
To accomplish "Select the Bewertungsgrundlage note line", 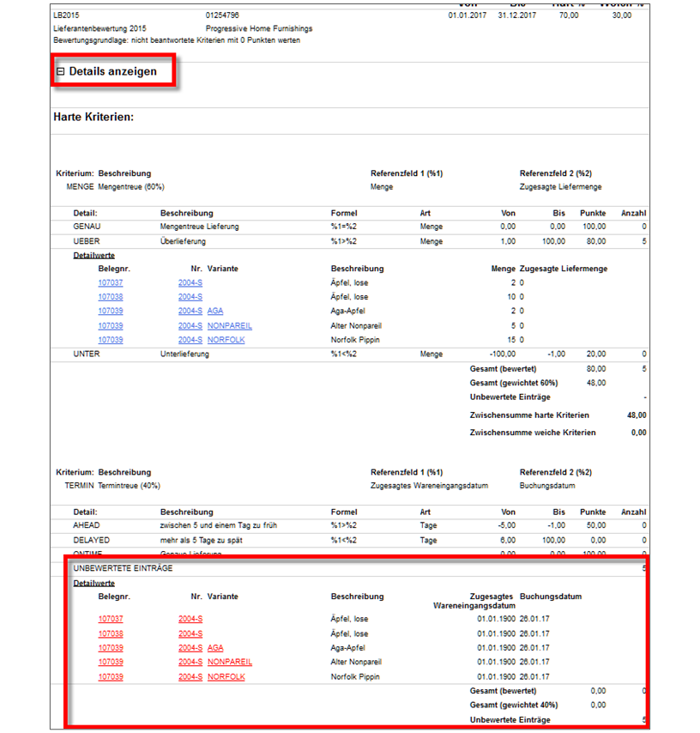I will tap(177, 40).
